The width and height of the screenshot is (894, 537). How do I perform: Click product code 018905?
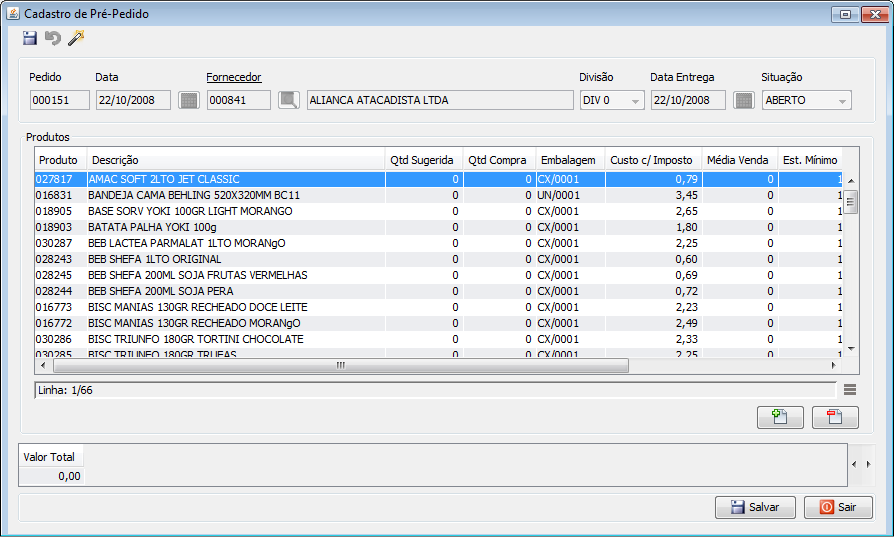(x=54, y=211)
